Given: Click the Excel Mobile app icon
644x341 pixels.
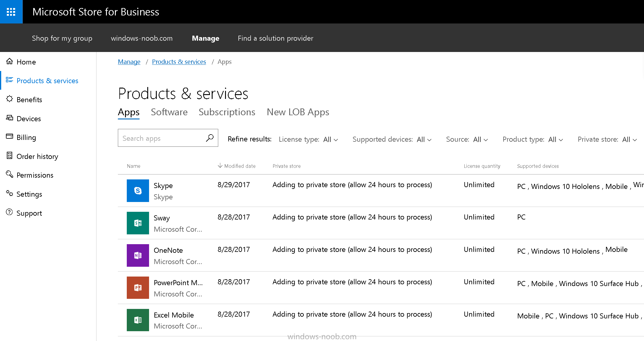Looking at the screenshot, I should [138, 320].
